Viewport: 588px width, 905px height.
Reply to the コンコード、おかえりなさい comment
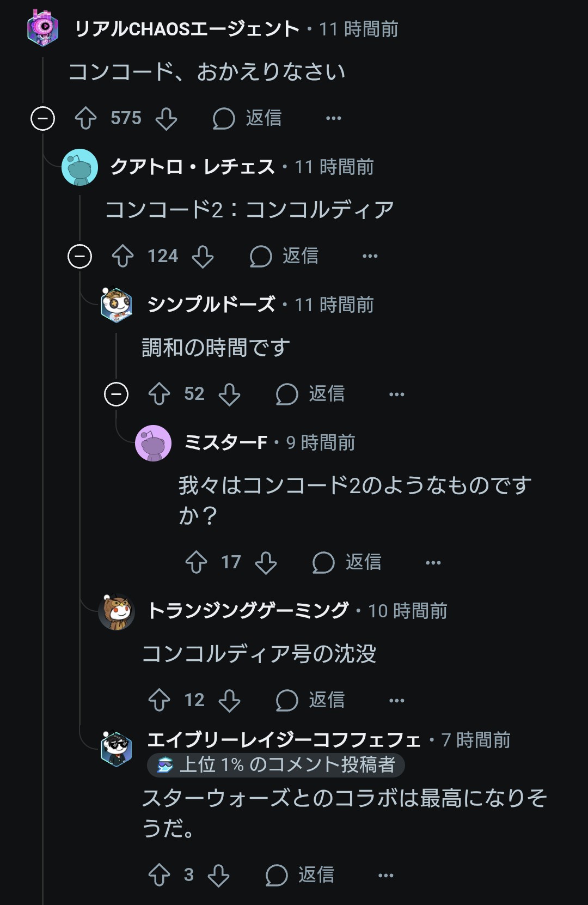[x=248, y=118]
